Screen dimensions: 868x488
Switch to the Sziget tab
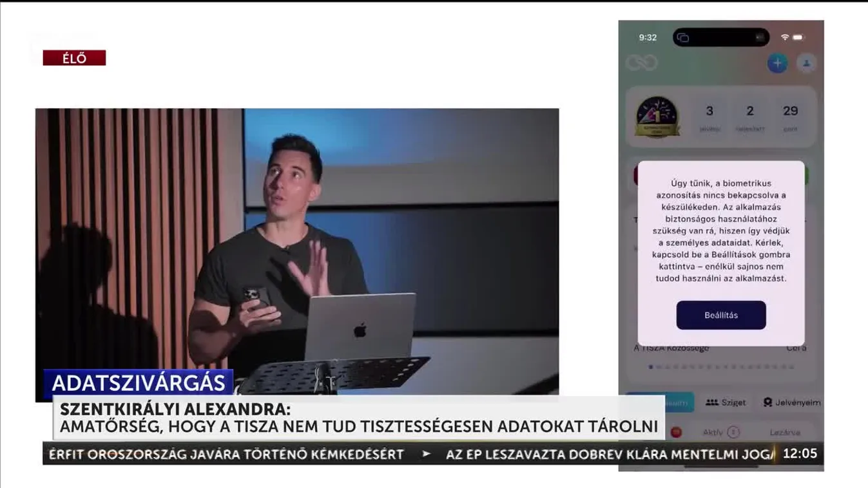click(x=726, y=402)
